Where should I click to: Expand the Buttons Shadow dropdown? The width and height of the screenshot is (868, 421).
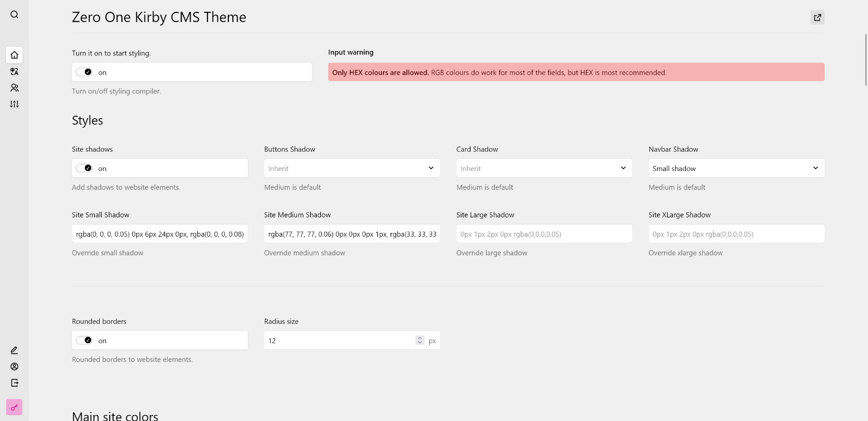coord(351,169)
